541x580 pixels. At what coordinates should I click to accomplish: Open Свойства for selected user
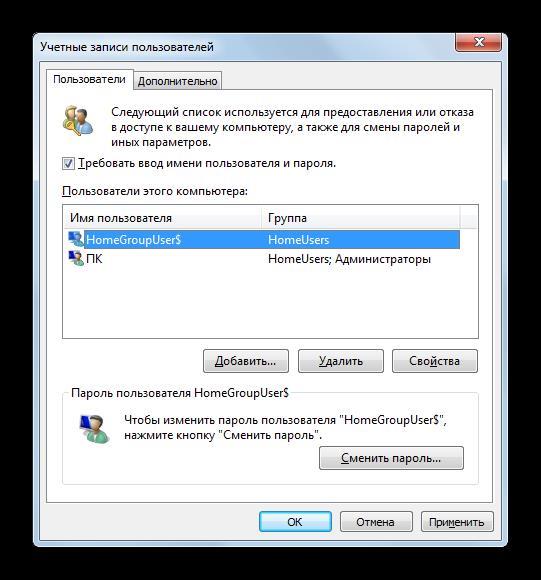[x=435, y=361]
